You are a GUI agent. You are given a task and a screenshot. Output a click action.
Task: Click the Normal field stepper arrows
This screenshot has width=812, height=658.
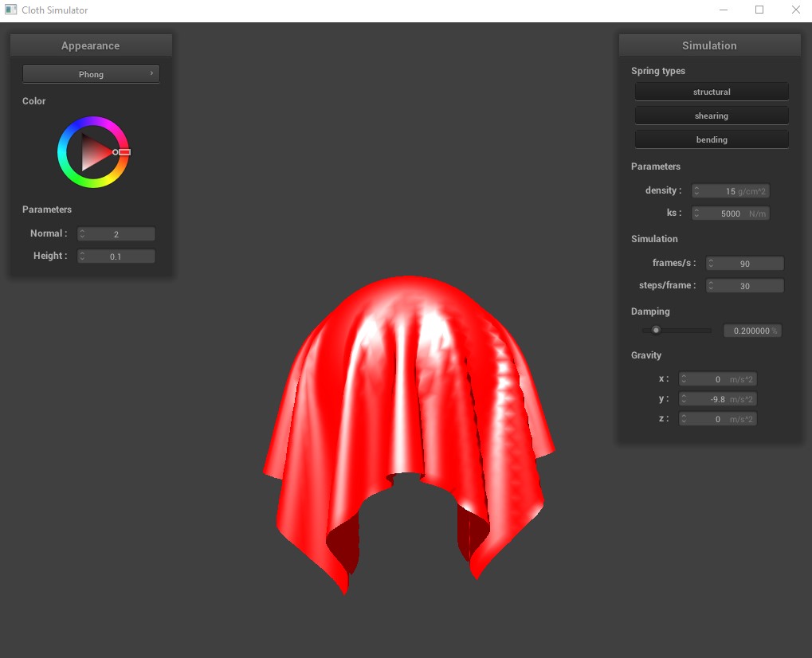click(82, 234)
